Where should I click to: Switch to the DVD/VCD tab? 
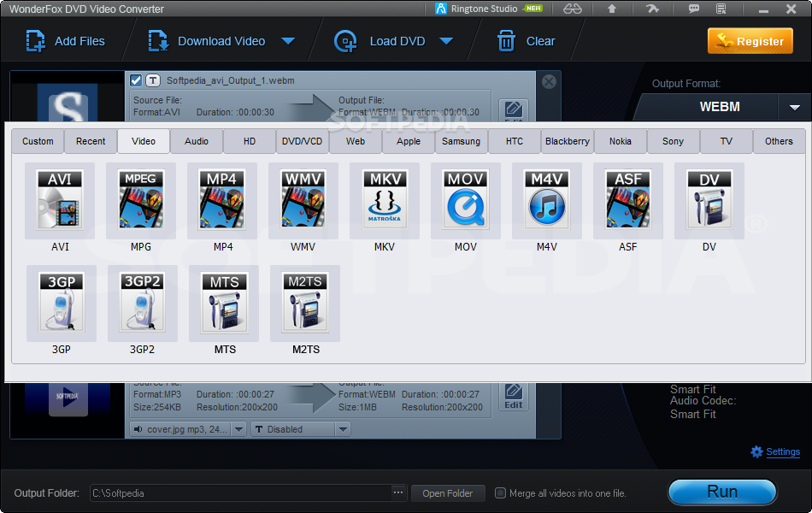(303, 141)
